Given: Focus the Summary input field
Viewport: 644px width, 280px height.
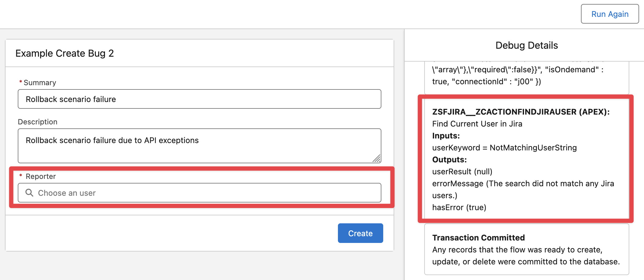Looking at the screenshot, I should [199, 99].
